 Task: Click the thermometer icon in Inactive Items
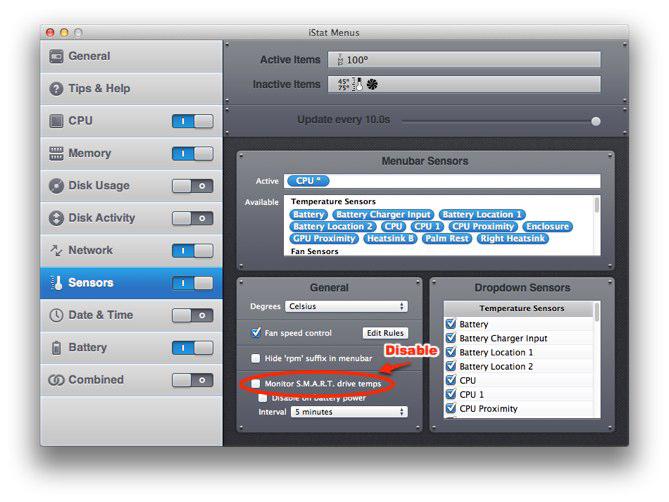pyautogui.click(x=359, y=84)
